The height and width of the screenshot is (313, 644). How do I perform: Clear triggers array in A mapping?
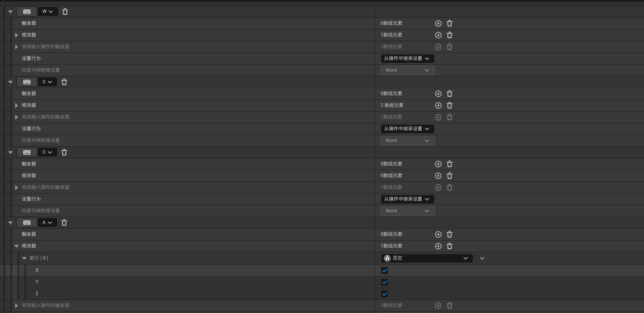(x=450, y=234)
